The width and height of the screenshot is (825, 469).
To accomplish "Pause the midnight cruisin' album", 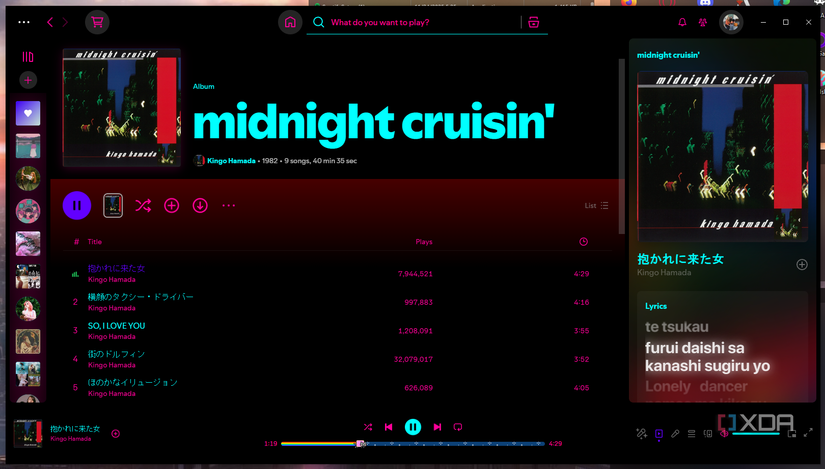I will 77,205.
